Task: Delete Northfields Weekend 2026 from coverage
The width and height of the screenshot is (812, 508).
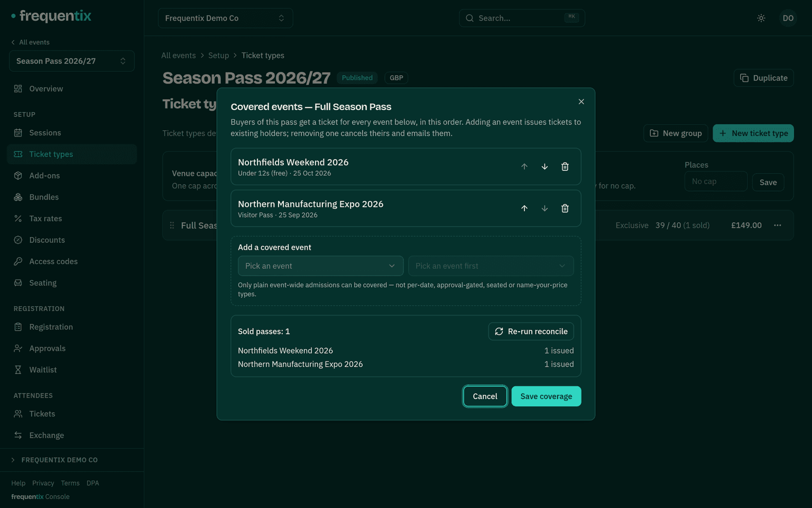Action: 565,167
